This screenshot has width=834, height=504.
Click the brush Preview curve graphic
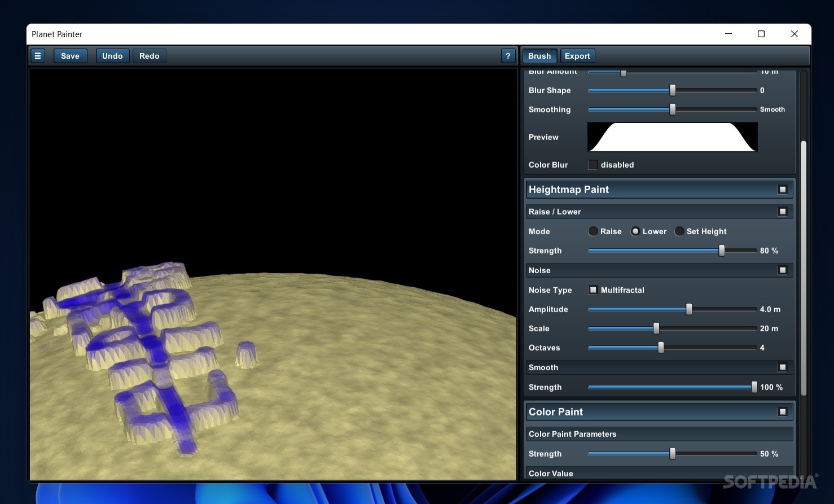tap(672, 137)
